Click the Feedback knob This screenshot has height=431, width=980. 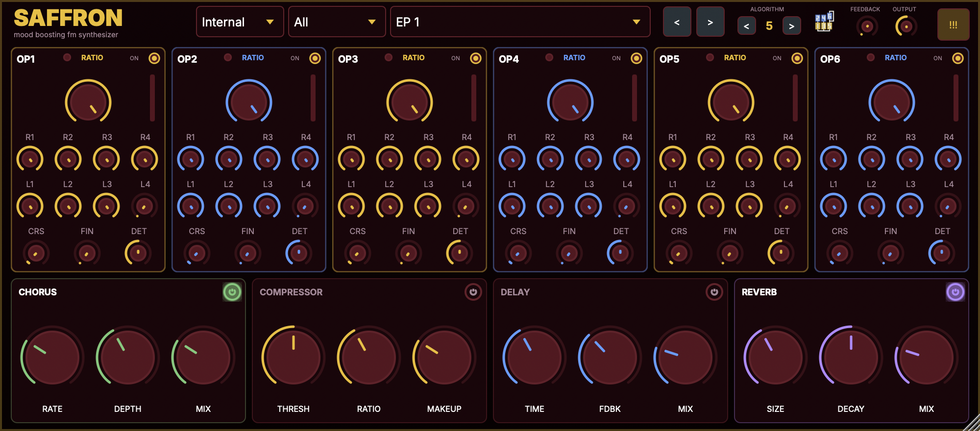coord(867,26)
